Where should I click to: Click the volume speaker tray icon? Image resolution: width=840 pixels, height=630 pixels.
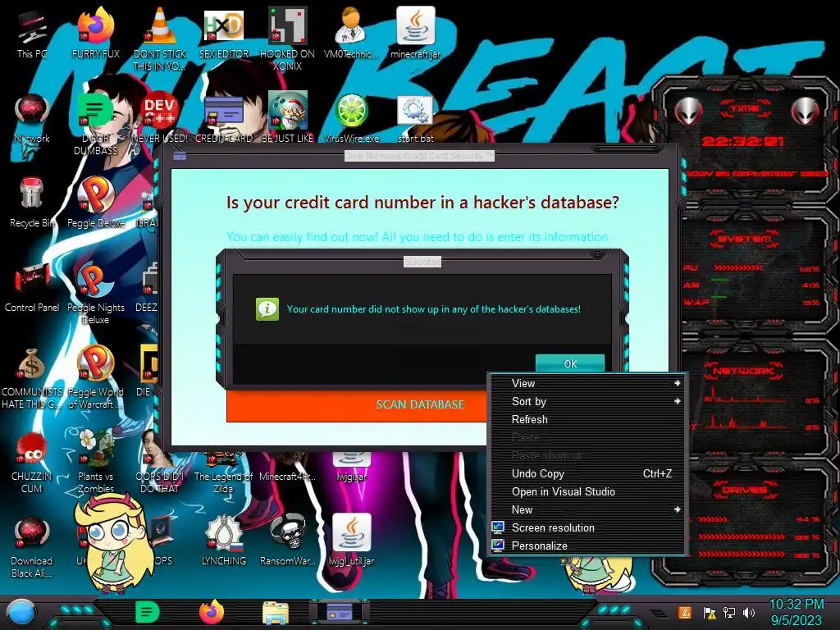[749, 612]
